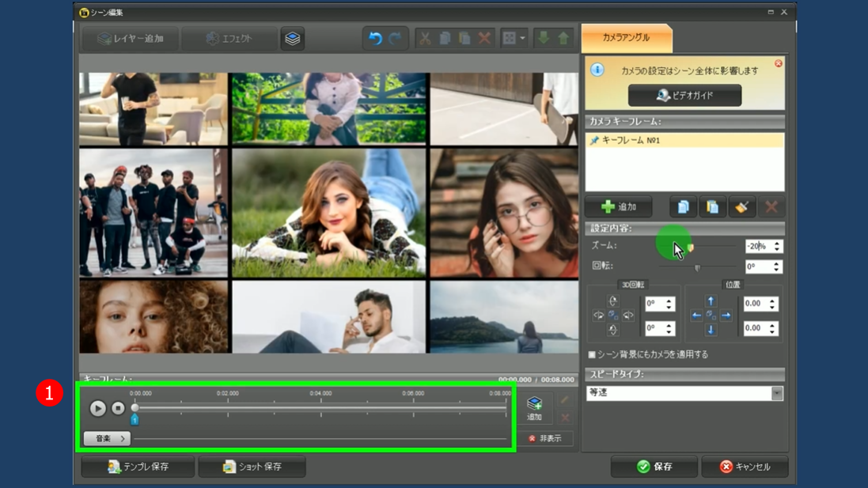Open the speed type dropdown showing 等速
Screen dimensions: 868x488
coord(684,393)
